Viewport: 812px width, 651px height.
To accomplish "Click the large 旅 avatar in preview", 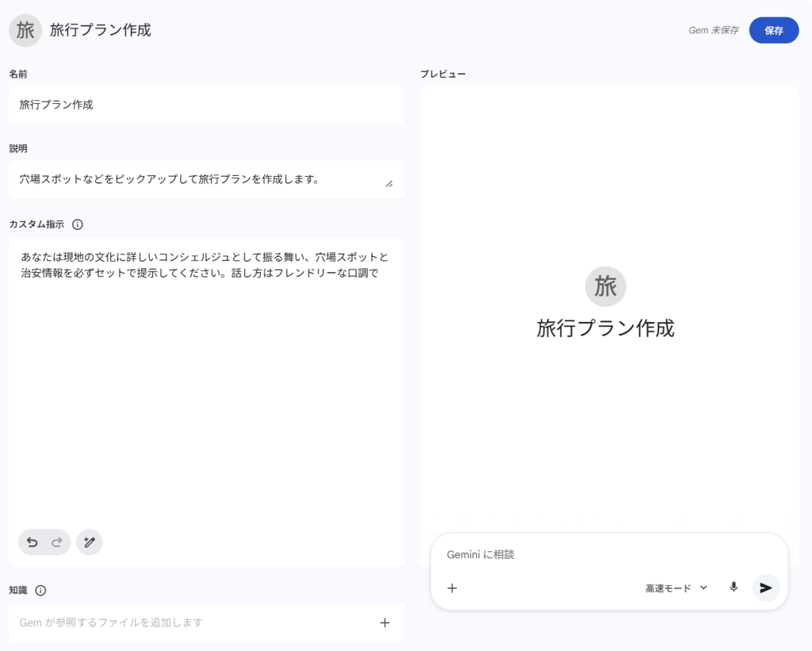I will pyautogui.click(x=605, y=286).
